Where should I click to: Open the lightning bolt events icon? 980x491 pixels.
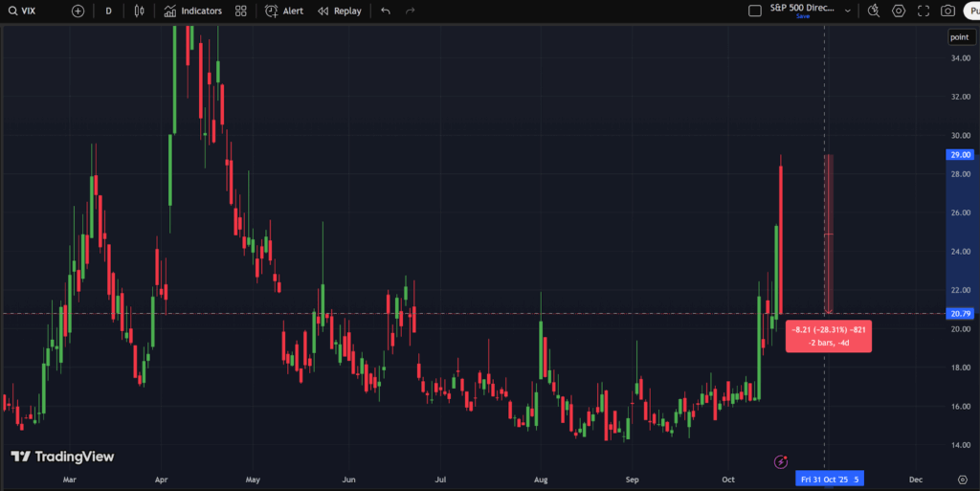tap(781, 461)
